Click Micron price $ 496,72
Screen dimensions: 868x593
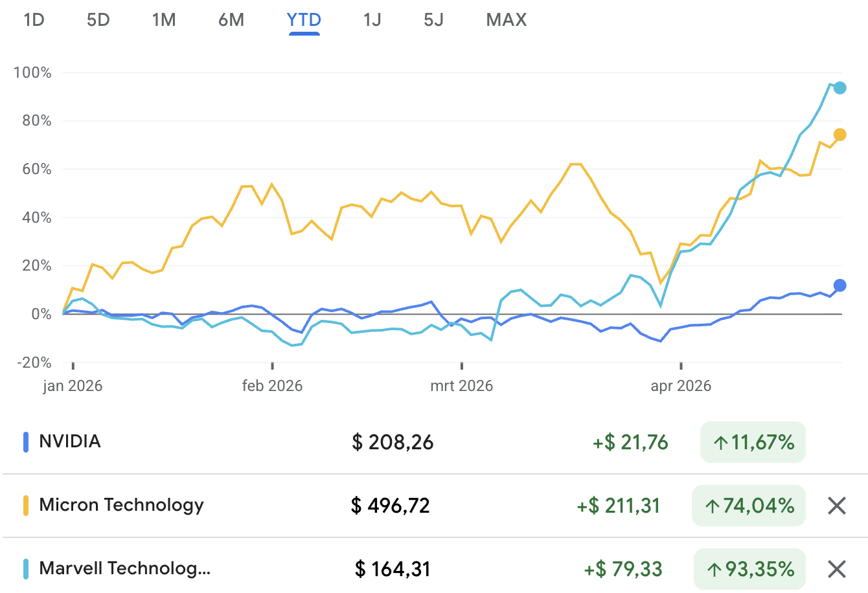click(x=391, y=506)
